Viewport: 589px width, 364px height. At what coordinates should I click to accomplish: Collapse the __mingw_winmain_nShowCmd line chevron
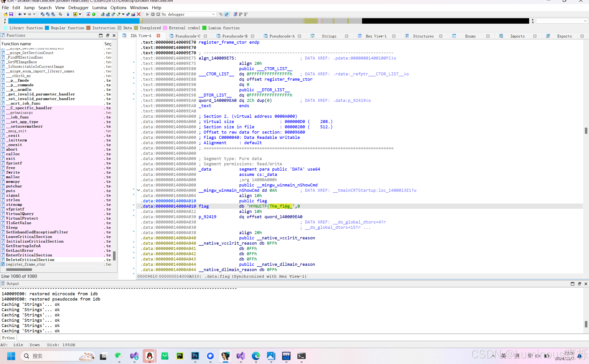coord(139,190)
